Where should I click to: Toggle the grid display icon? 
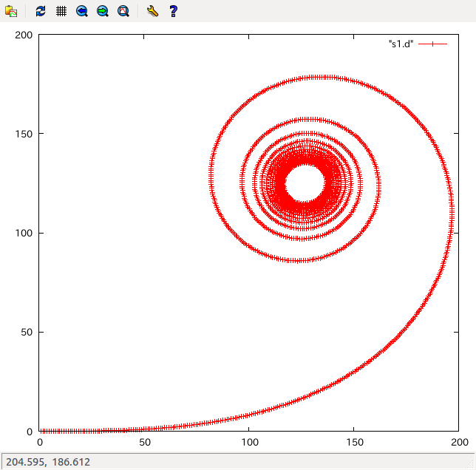61,11
